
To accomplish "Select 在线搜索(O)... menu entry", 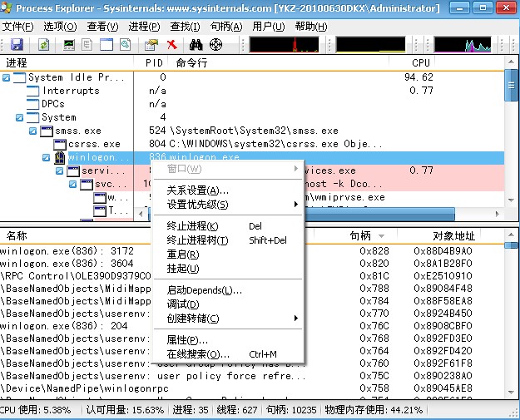I will [x=229, y=354].
